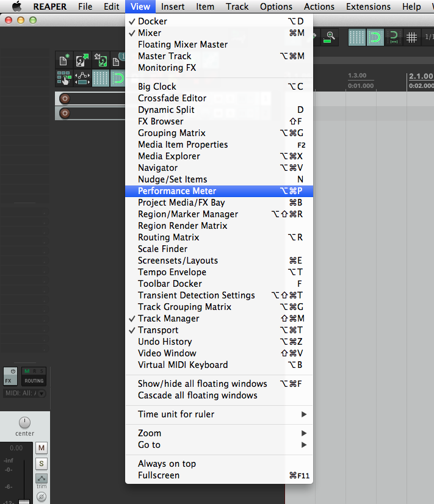Open the File menu
434x504 pixels.
click(85, 7)
